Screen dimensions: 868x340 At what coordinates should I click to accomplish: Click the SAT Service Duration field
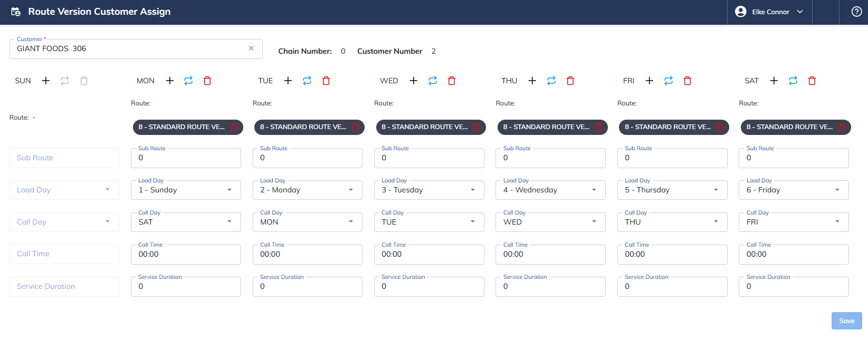click(x=794, y=286)
